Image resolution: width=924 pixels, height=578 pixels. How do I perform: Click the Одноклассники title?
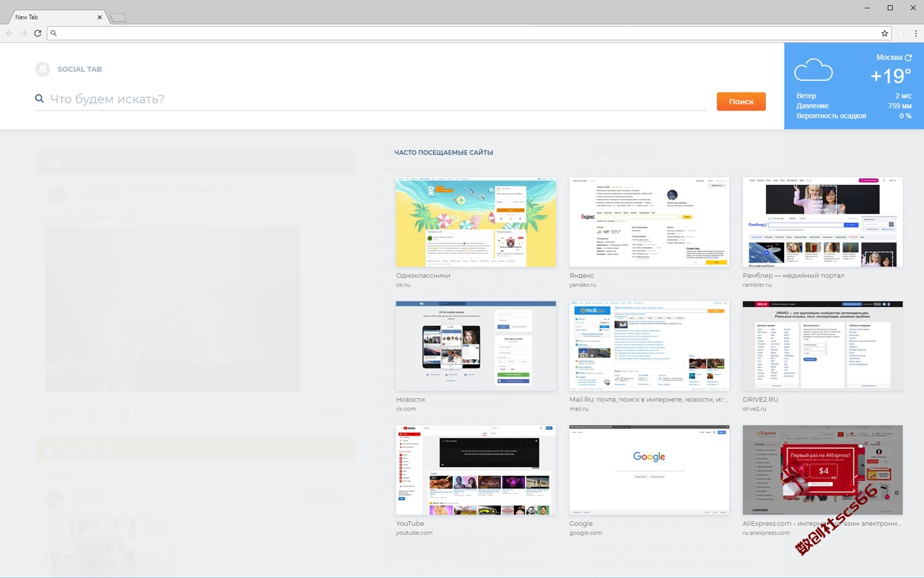(423, 275)
